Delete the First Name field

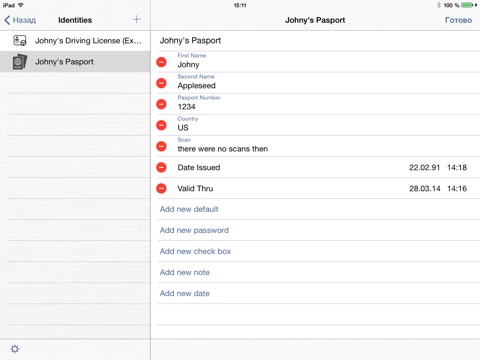click(x=161, y=62)
